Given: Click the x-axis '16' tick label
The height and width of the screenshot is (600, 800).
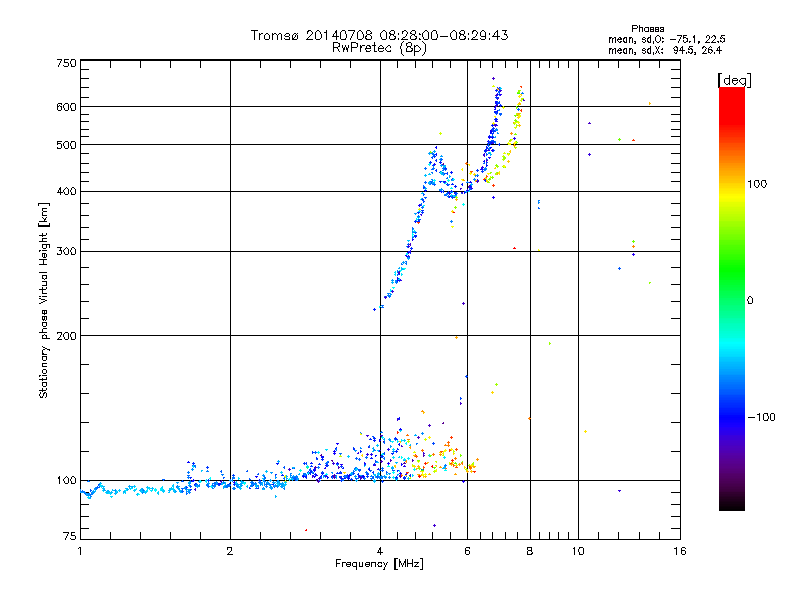Looking at the screenshot, I should click(680, 551).
